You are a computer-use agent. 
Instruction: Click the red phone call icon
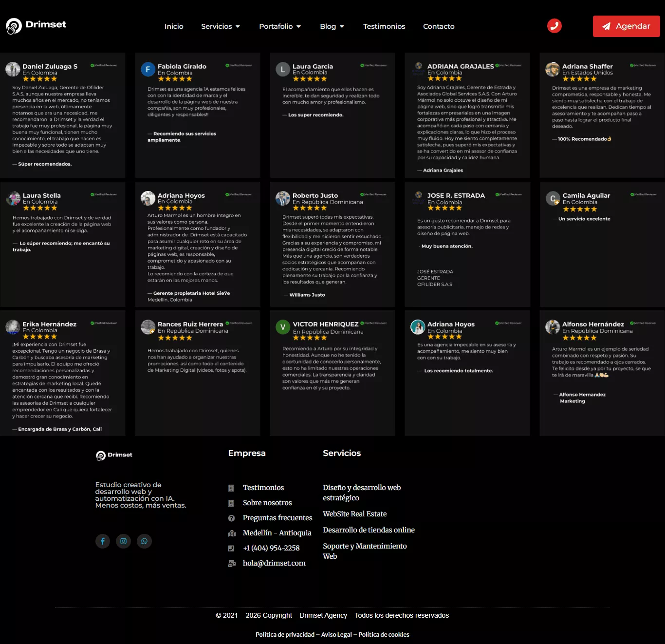(554, 26)
